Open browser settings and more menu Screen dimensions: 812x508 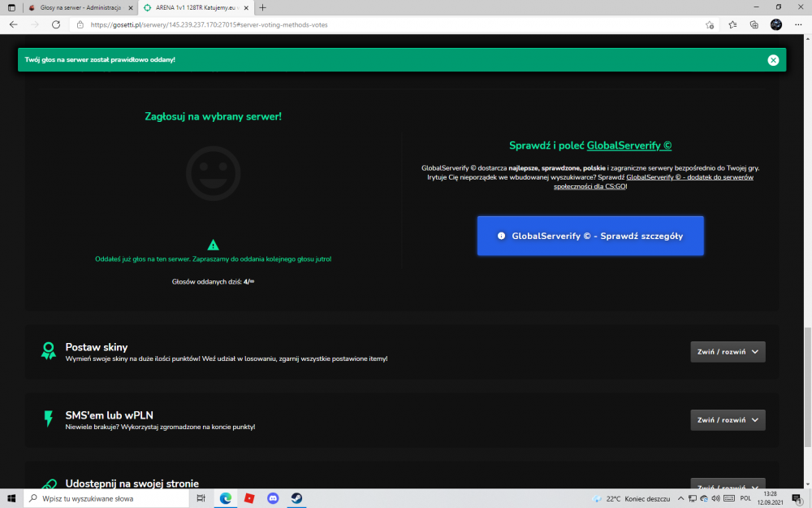click(798, 24)
